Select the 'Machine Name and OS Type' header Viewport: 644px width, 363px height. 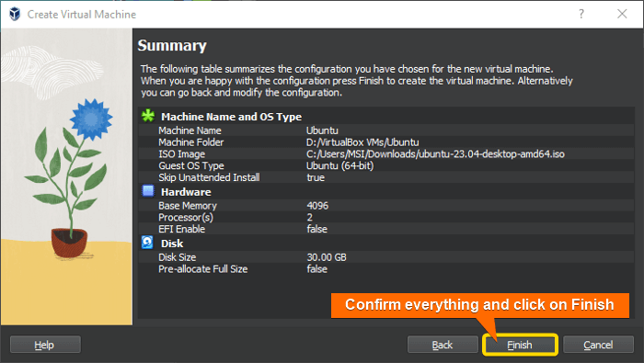(231, 117)
